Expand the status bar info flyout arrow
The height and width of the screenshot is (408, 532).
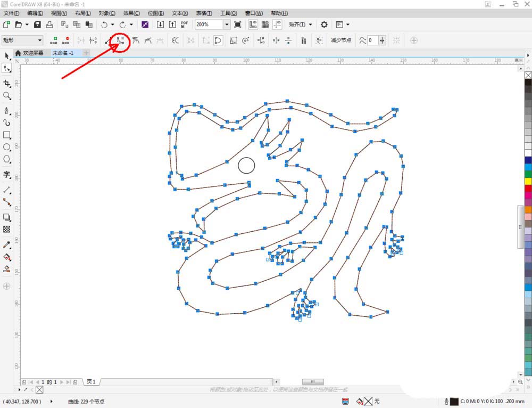click(51, 401)
